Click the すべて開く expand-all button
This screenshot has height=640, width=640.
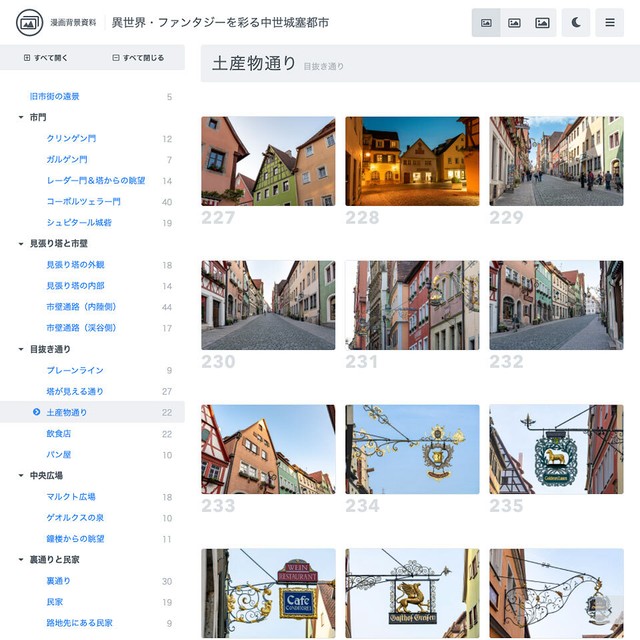[x=45, y=58]
